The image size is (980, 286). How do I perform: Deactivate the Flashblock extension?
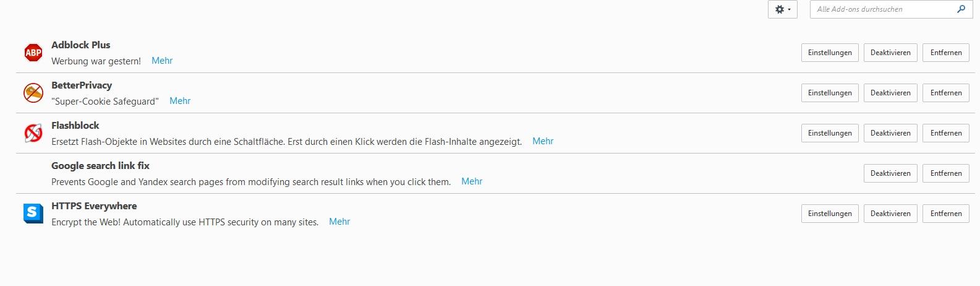point(890,133)
